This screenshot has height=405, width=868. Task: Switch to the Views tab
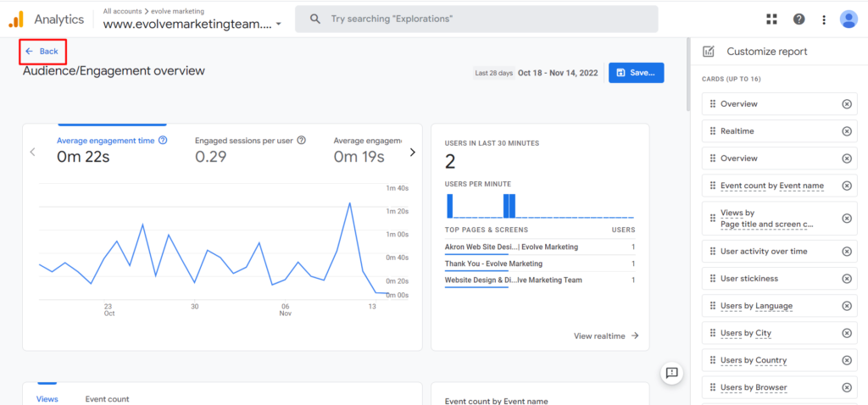tap(47, 399)
